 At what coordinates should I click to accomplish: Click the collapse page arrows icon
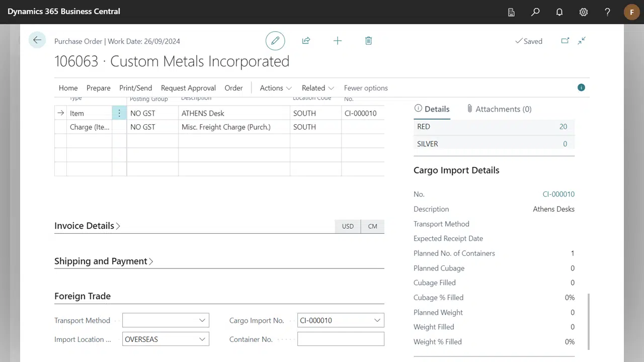pos(582,41)
